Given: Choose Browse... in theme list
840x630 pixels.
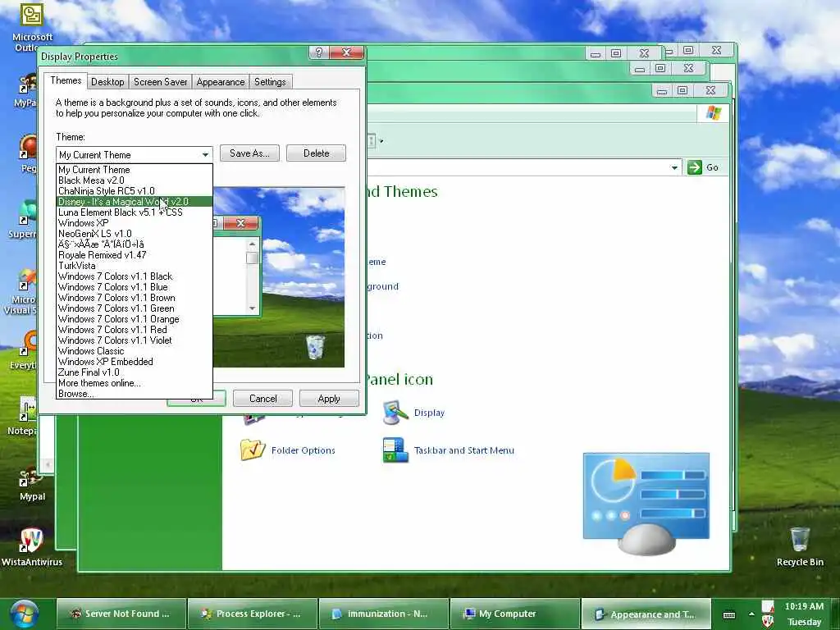Looking at the screenshot, I should click(x=134, y=394).
